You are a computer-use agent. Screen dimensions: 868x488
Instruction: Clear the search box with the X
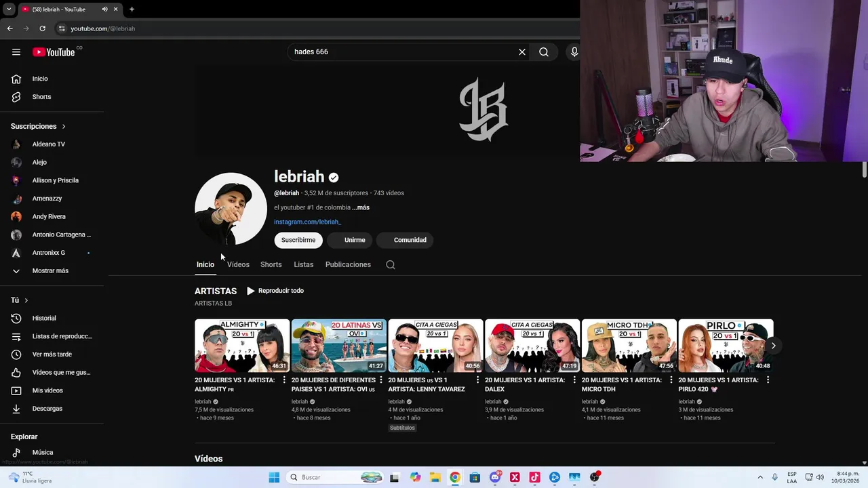(x=522, y=52)
